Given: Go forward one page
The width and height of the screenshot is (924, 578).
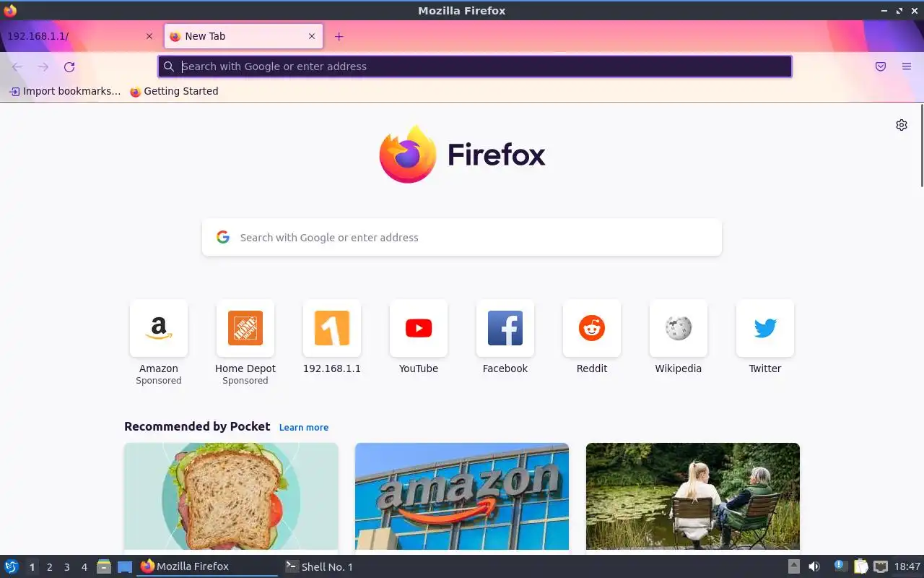Looking at the screenshot, I should click(43, 66).
